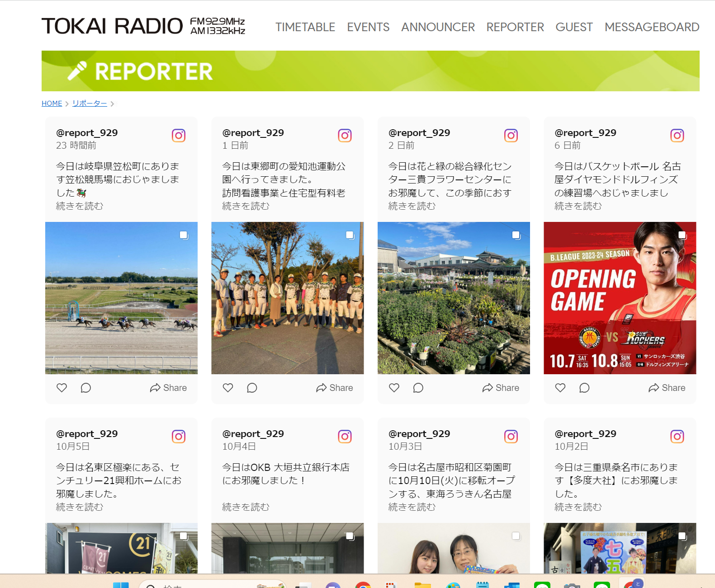Expand 続きを読む on the OKB 大垣共立銀行 post
This screenshot has width=715, height=588.
tap(246, 507)
